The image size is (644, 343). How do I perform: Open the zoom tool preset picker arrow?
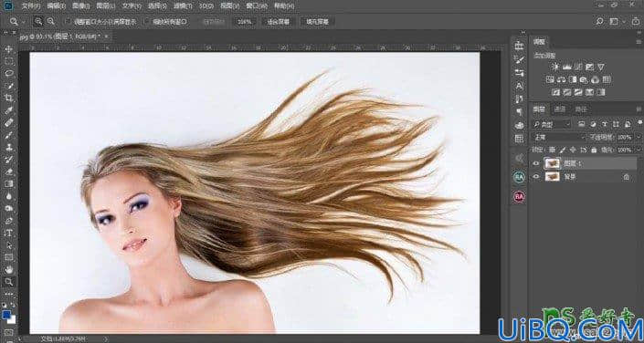point(24,22)
